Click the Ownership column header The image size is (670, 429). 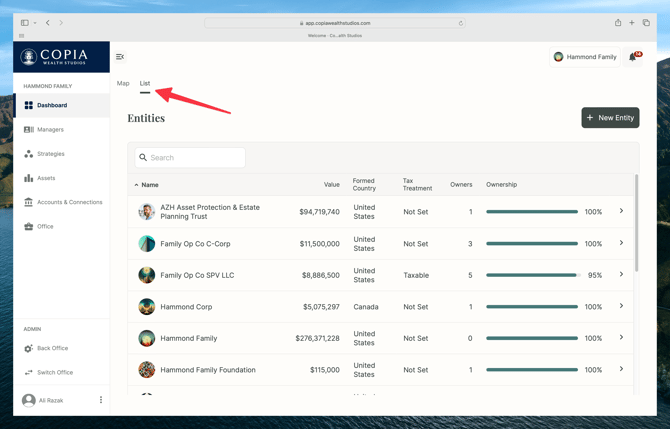[x=501, y=185]
